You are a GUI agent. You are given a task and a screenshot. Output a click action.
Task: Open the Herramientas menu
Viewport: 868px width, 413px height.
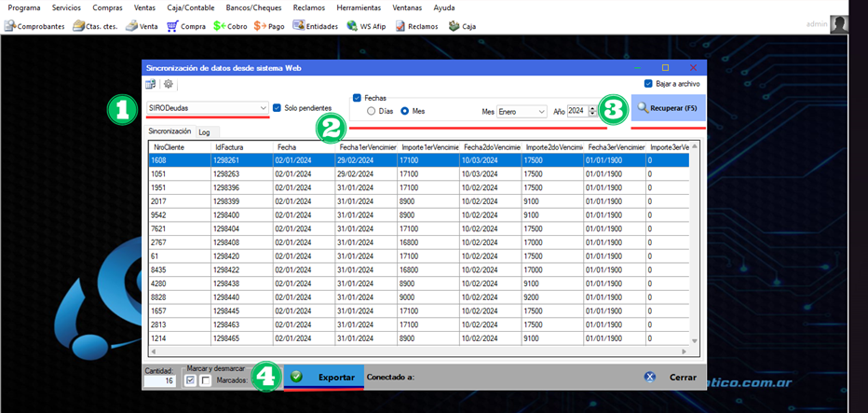(x=359, y=7)
